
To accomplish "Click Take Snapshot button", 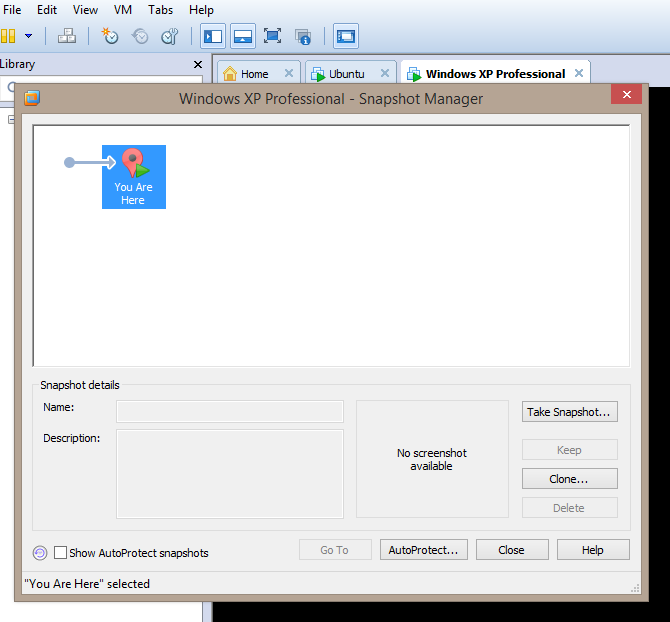I will pyautogui.click(x=570, y=412).
